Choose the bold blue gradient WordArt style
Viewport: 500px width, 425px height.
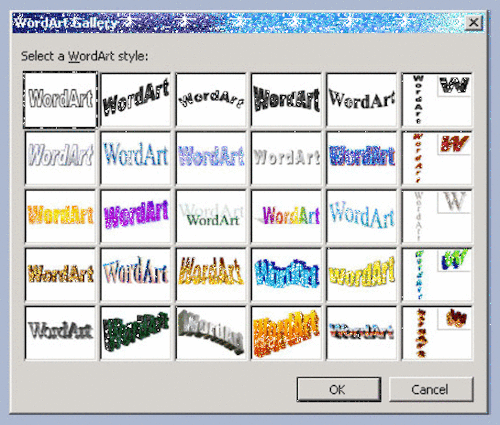[362, 158]
